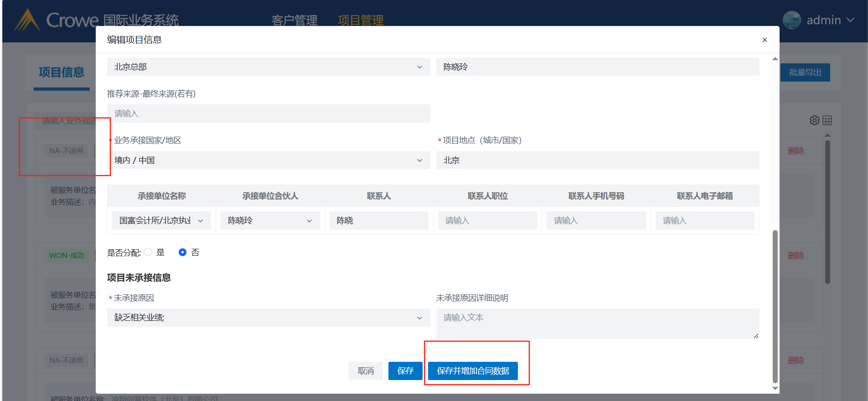Focus 未承接原因详细说明 text area

tap(598, 324)
